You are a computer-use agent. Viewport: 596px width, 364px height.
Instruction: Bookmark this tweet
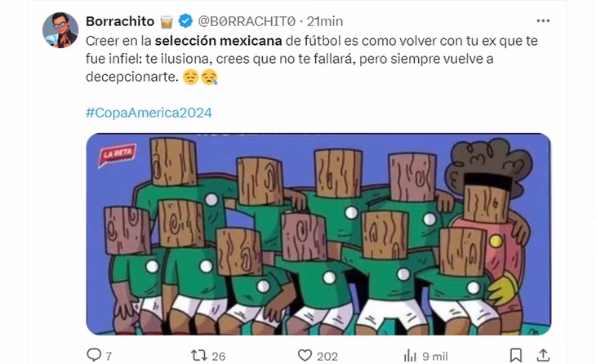coord(515,355)
